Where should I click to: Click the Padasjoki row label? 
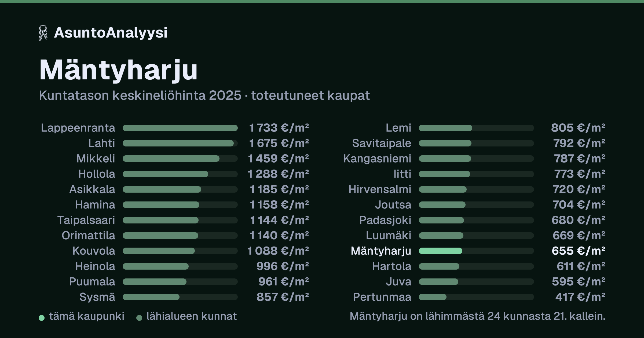[385, 220]
